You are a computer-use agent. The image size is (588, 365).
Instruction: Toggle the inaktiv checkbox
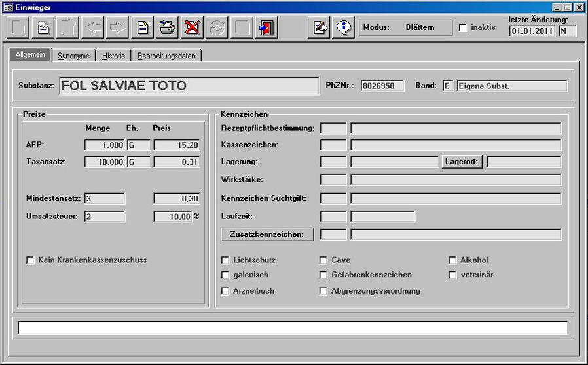pyautogui.click(x=463, y=27)
